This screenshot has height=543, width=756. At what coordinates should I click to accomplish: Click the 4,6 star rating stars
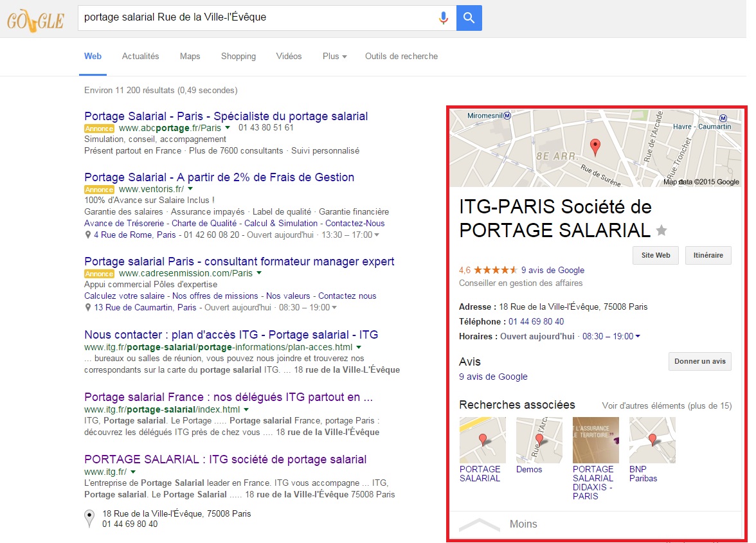coord(496,270)
